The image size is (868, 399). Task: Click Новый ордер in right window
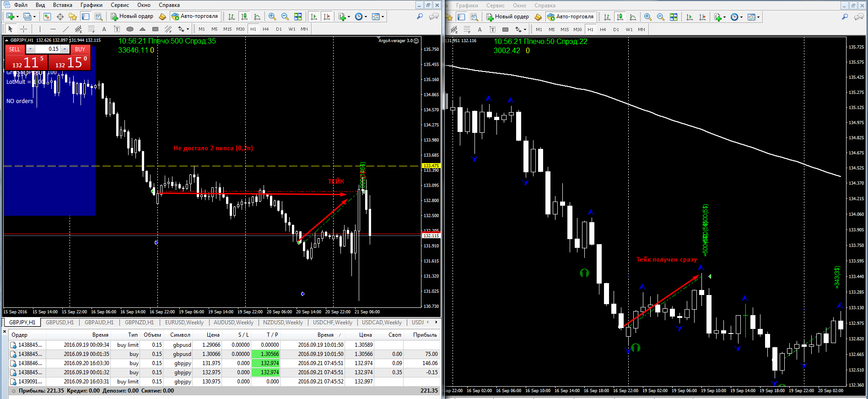508,17
